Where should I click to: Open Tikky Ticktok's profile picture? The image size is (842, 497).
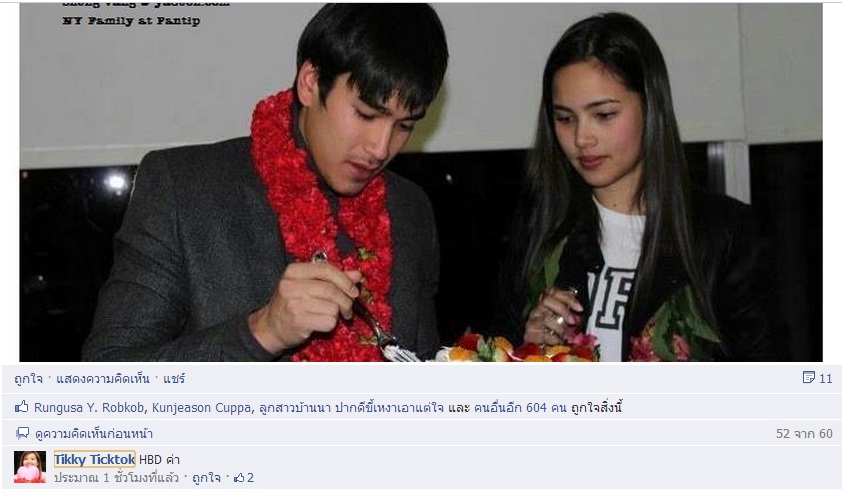[x=30, y=467]
